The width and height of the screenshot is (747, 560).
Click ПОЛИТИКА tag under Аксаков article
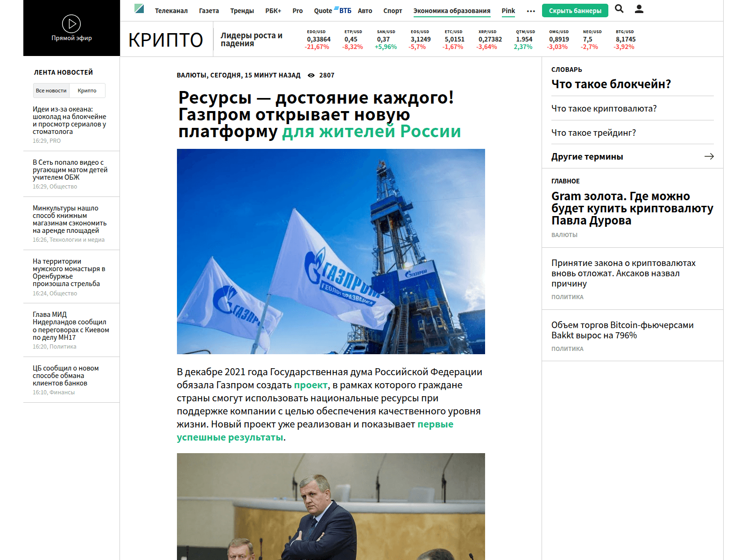[x=567, y=297]
